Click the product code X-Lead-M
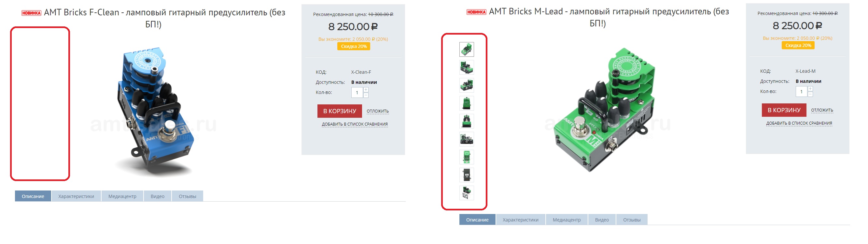 pos(805,71)
